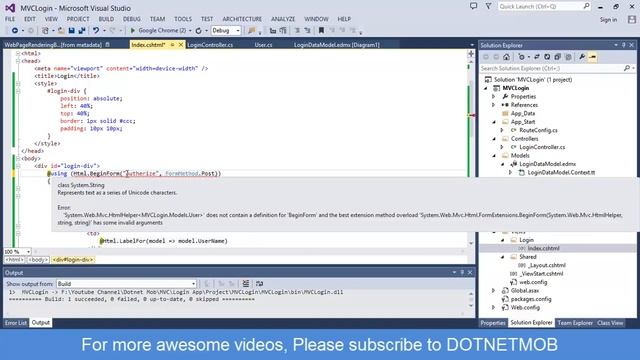
Task: Click Solution Explorer Refresh icon
Action: 547,57
